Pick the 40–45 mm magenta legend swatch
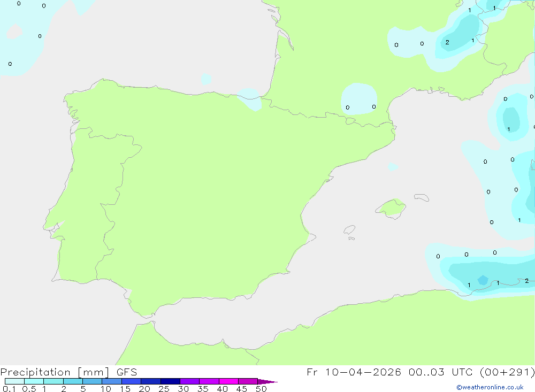 pyautogui.click(x=228, y=381)
